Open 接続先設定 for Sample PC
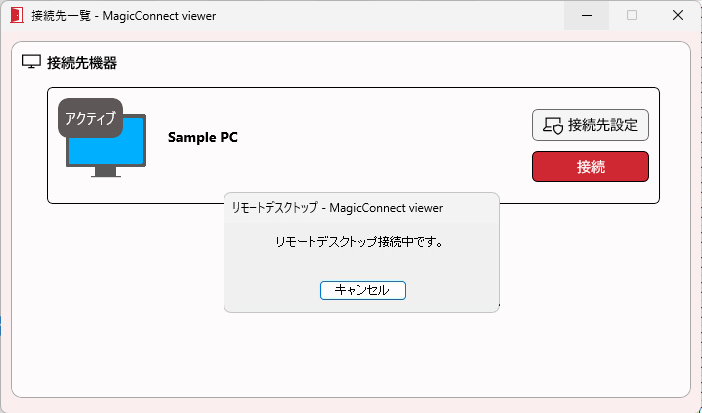This screenshot has height=413, width=702. click(590, 126)
